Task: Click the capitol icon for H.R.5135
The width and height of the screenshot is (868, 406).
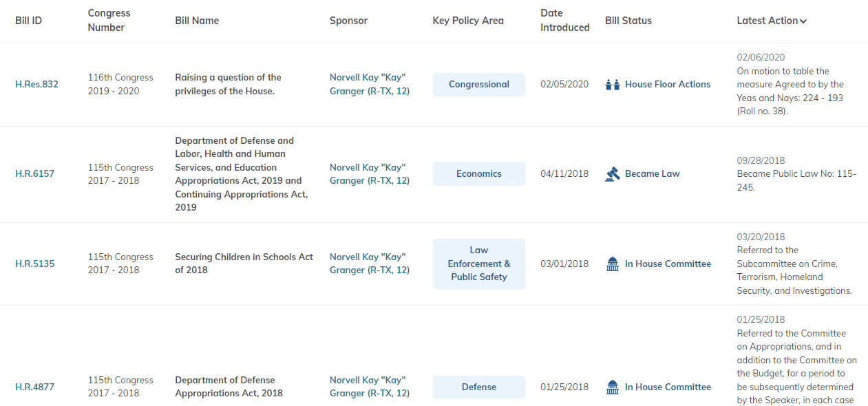Action: click(613, 264)
